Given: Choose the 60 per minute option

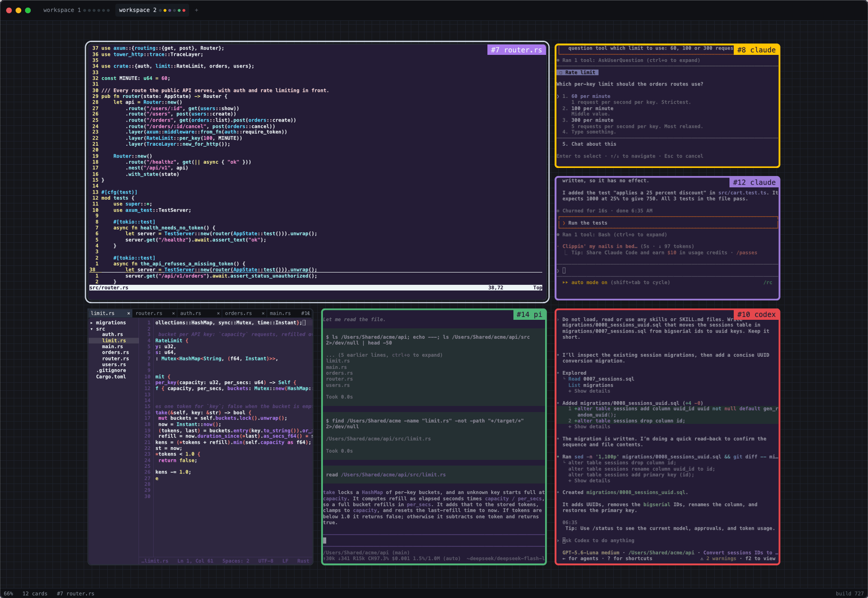Looking at the screenshot, I should click(x=590, y=96).
